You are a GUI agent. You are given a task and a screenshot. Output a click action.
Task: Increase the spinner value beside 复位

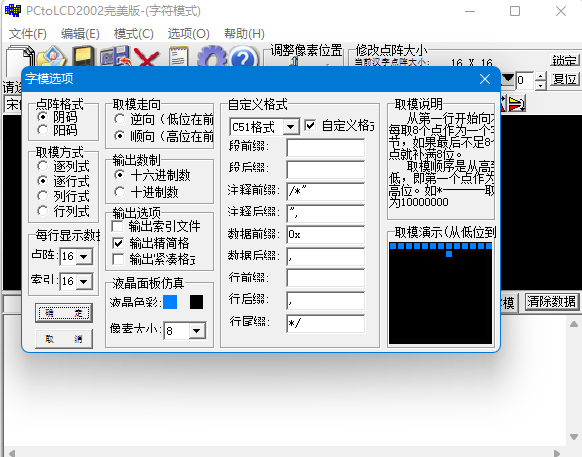(541, 76)
